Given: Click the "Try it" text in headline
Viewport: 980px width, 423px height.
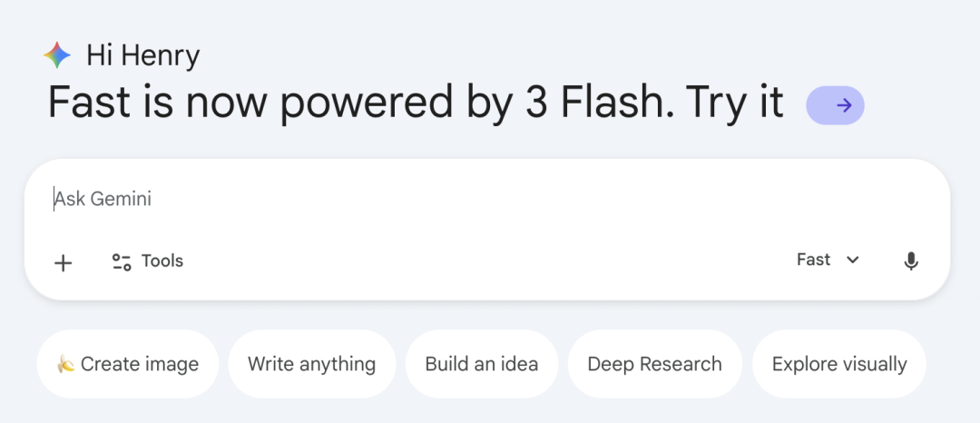Looking at the screenshot, I should click(735, 103).
